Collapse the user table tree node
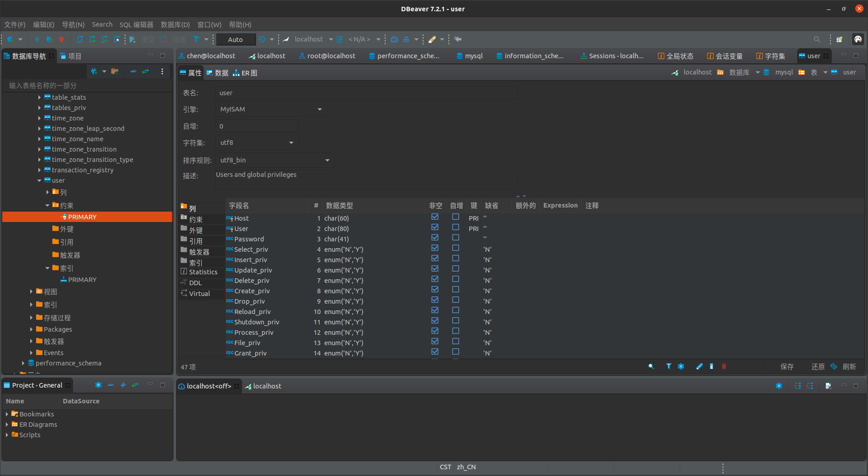This screenshot has height=476, width=868. pyautogui.click(x=39, y=180)
